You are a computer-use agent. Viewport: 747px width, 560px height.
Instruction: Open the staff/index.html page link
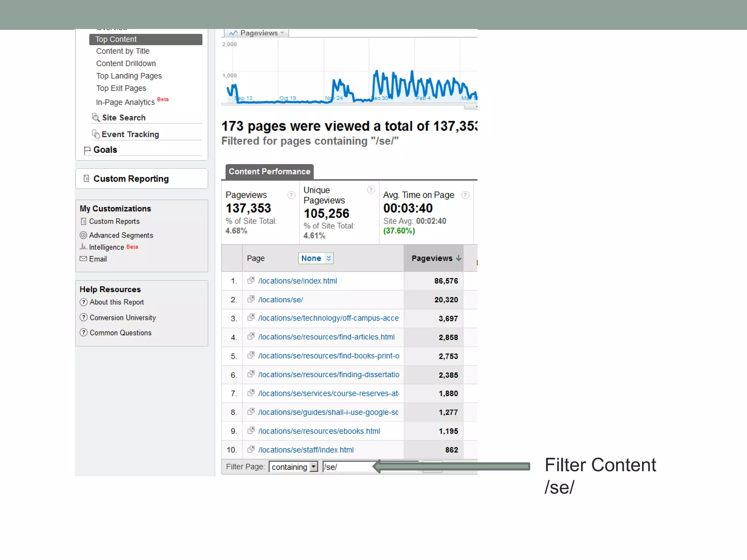pos(306,450)
